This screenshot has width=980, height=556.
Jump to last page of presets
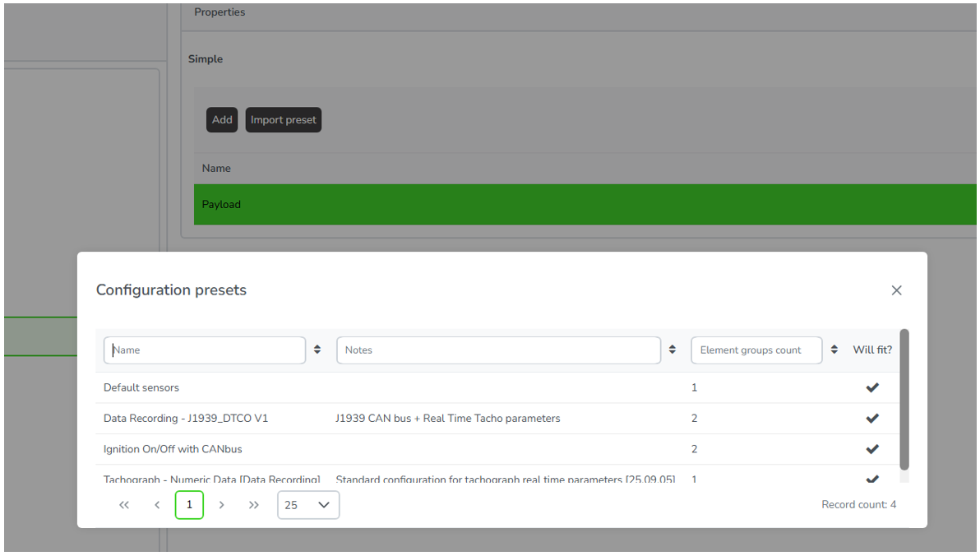(x=254, y=505)
